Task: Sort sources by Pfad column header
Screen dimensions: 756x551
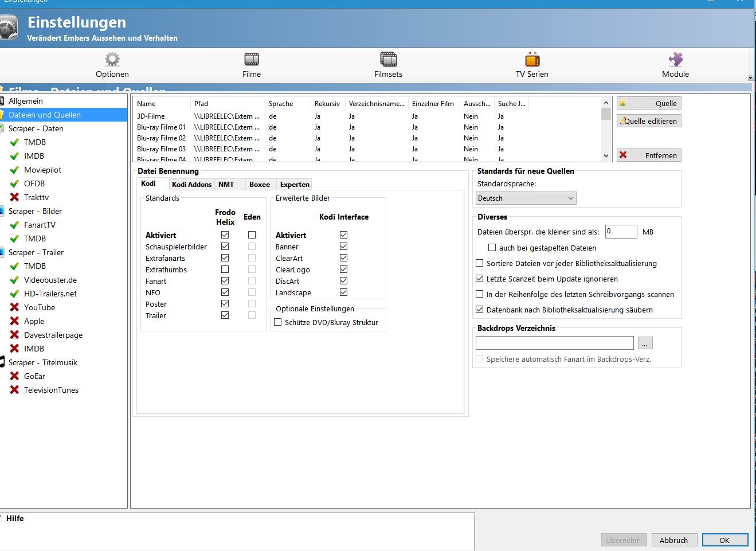Action: (228, 104)
